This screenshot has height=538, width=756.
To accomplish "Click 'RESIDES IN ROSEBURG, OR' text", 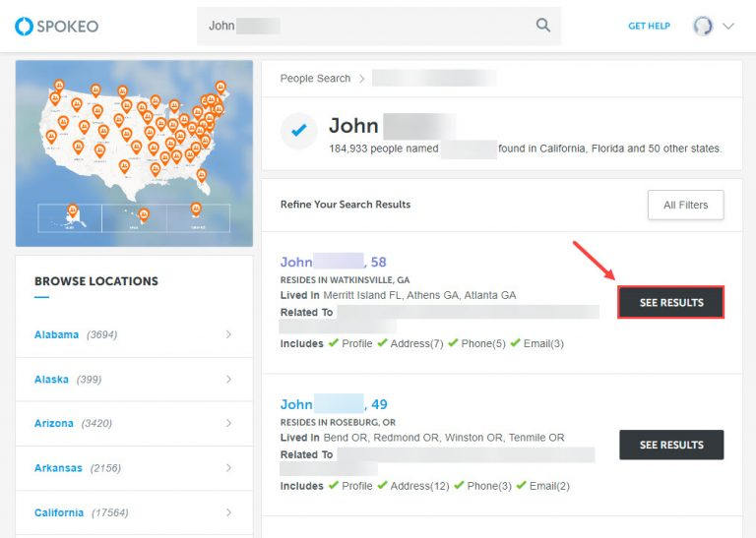I will (338, 422).
